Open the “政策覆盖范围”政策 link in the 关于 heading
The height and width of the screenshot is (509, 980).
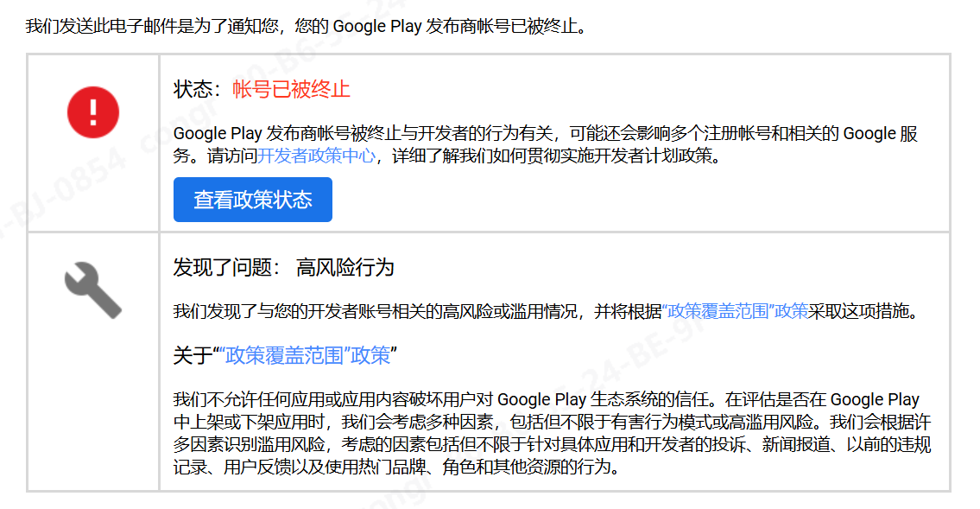point(305,355)
